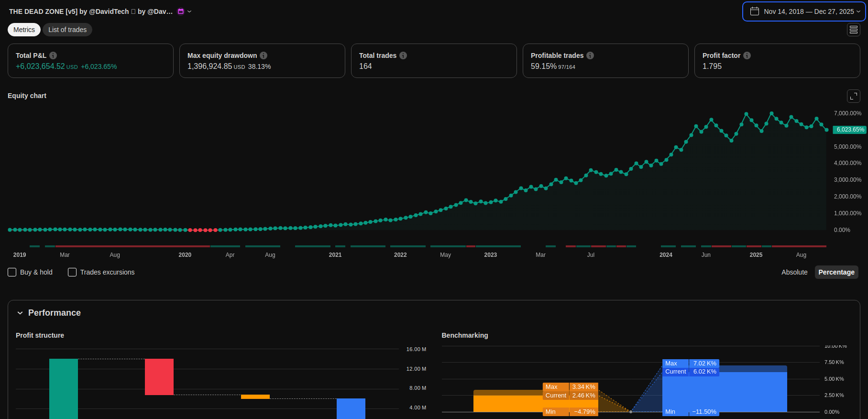Click info icon next to Total trades
This screenshot has width=868, height=419.
point(403,55)
